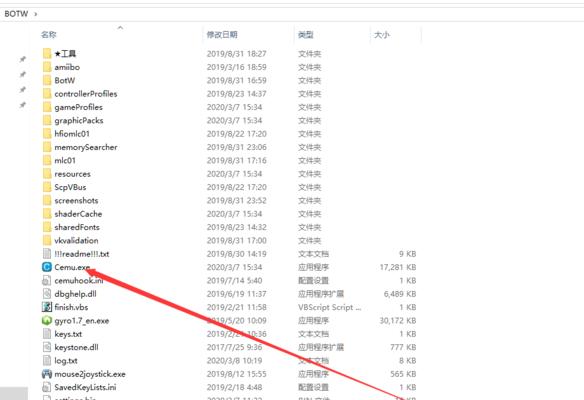584x400 pixels.
Task: Click the BotW folder icon
Action: [x=47, y=80]
